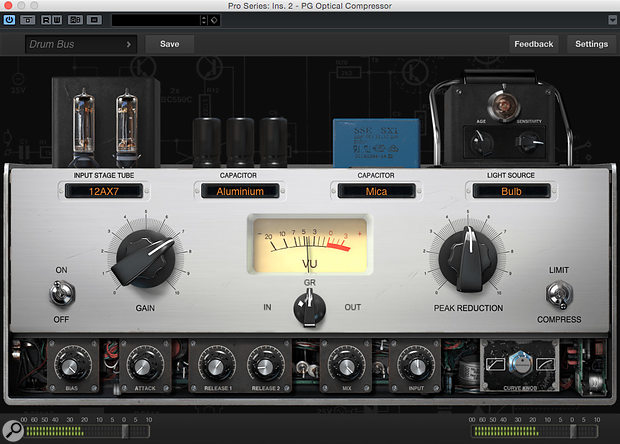
Task: Click the left input level slider handle
Action: pyautogui.click(x=125, y=431)
